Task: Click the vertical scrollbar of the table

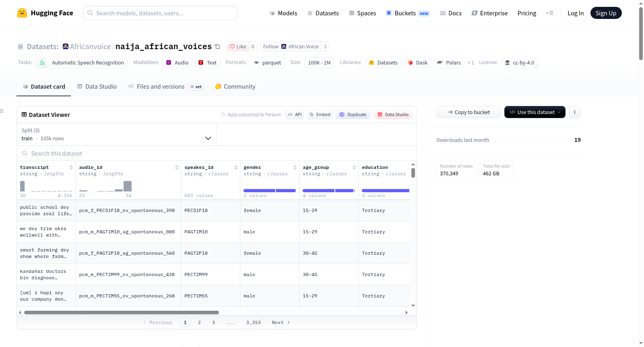Action: (413, 173)
